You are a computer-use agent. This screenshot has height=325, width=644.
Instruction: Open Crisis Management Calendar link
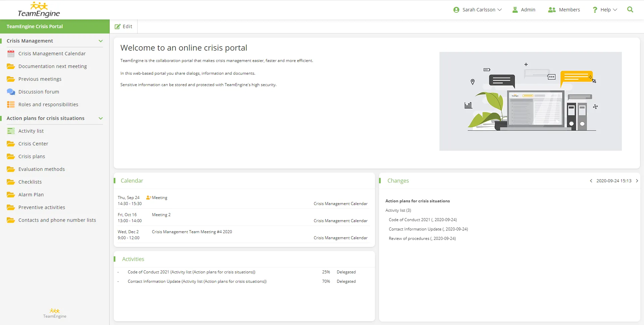click(52, 54)
